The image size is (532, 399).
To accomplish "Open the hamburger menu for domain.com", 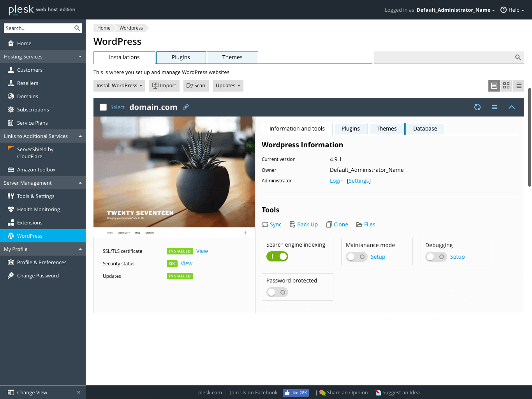I will (x=495, y=107).
